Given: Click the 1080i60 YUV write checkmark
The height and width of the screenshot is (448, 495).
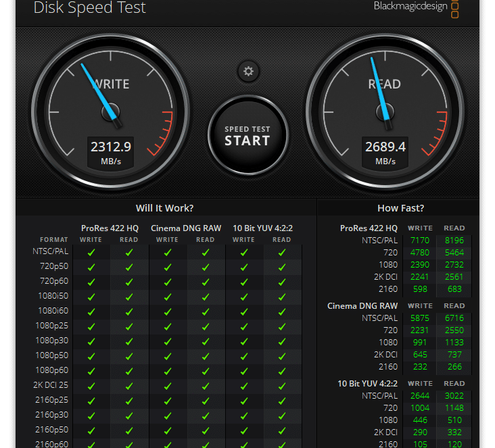Looking at the screenshot, I should click(x=244, y=312).
